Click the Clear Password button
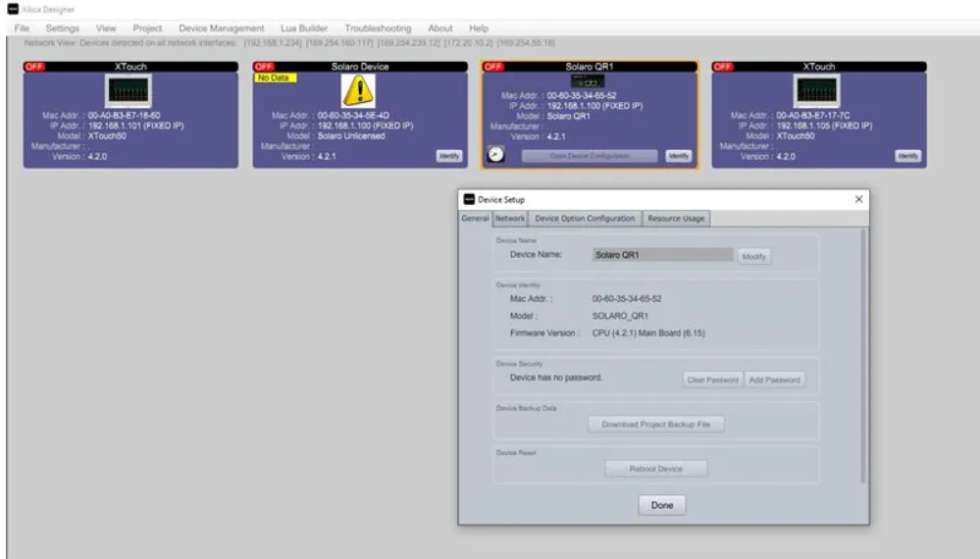 coord(712,380)
